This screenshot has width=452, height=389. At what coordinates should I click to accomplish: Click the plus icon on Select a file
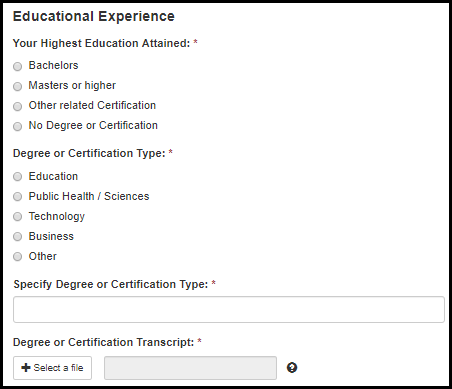pos(26,368)
